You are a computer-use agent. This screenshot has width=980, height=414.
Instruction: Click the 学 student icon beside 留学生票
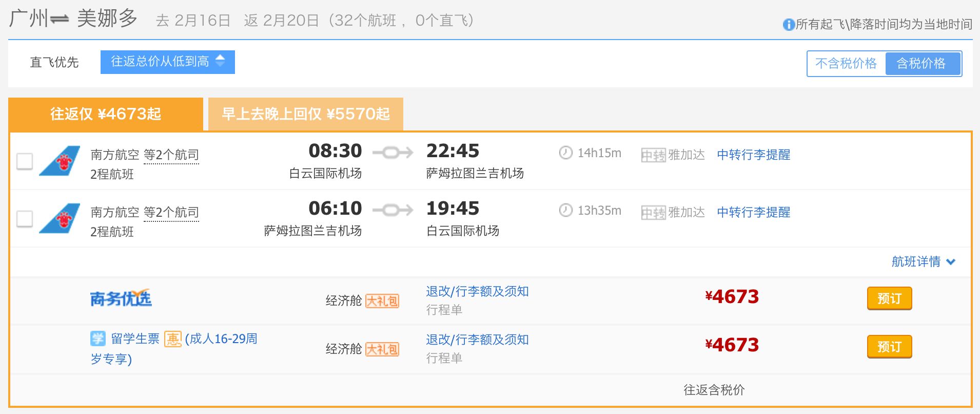click(x=97, y=338)
